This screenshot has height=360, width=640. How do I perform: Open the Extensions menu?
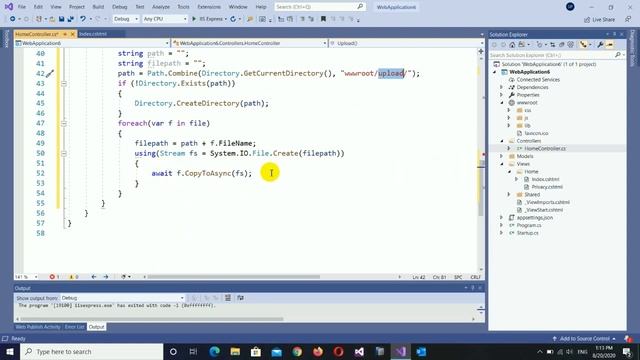pyautogui.click(x=209, y=7)
